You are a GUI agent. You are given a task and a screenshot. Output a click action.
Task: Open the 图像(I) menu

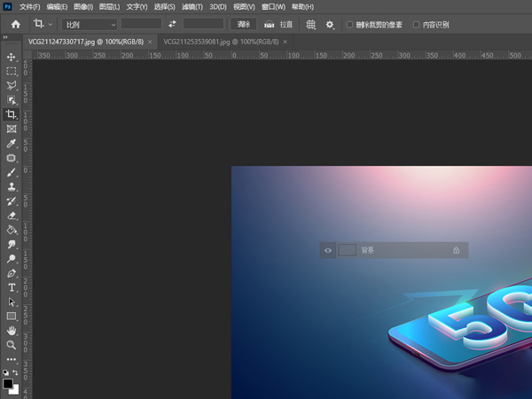pyautogui.click(x=82, y=7)
